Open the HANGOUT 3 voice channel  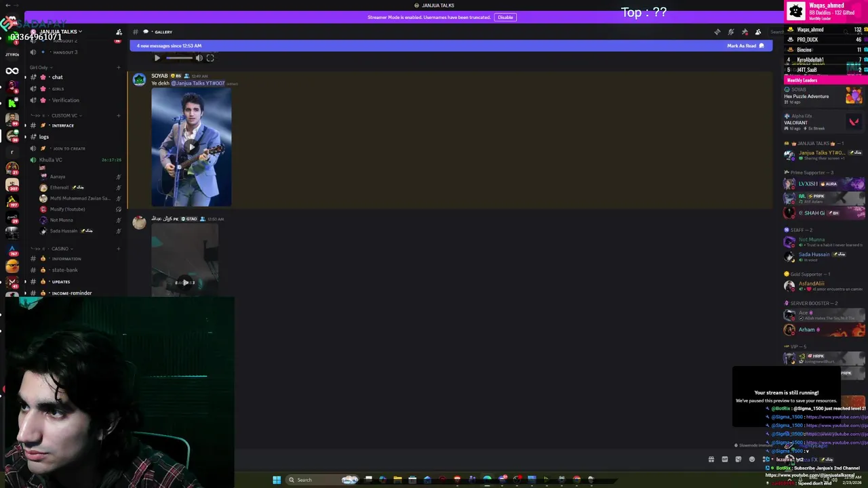tap(65, 52)
